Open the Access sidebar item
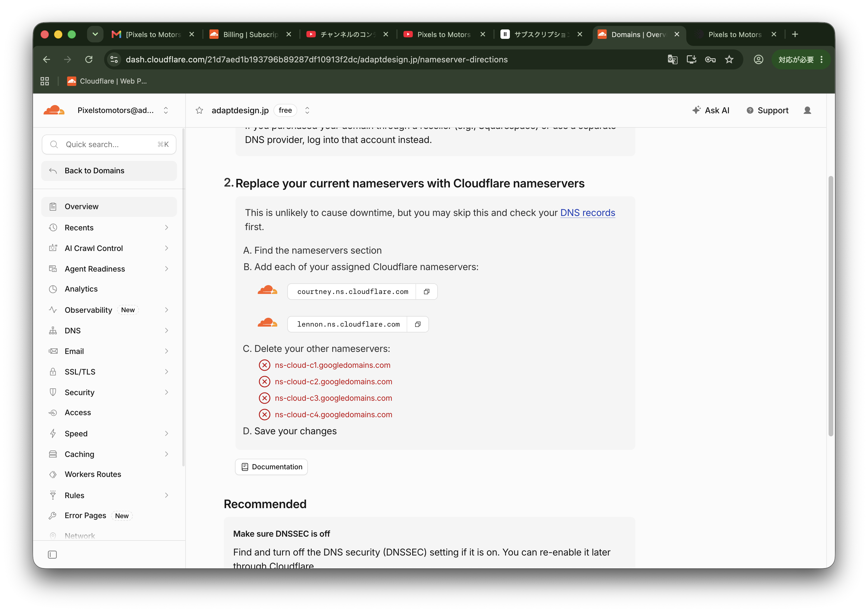The width and height of the screenshot is (868, 612). pyautogui.click(x=109, y=413)
